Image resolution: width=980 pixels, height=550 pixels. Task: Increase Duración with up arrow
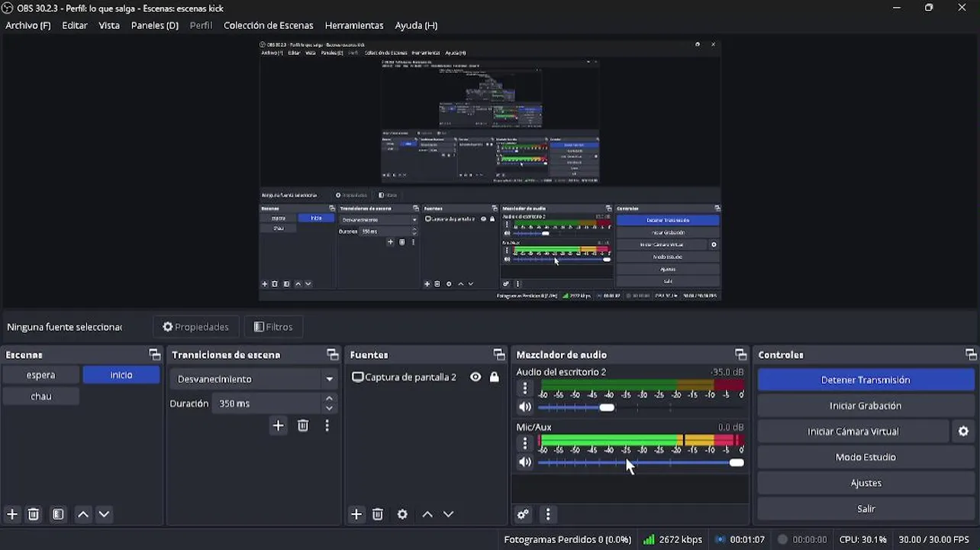329,399
